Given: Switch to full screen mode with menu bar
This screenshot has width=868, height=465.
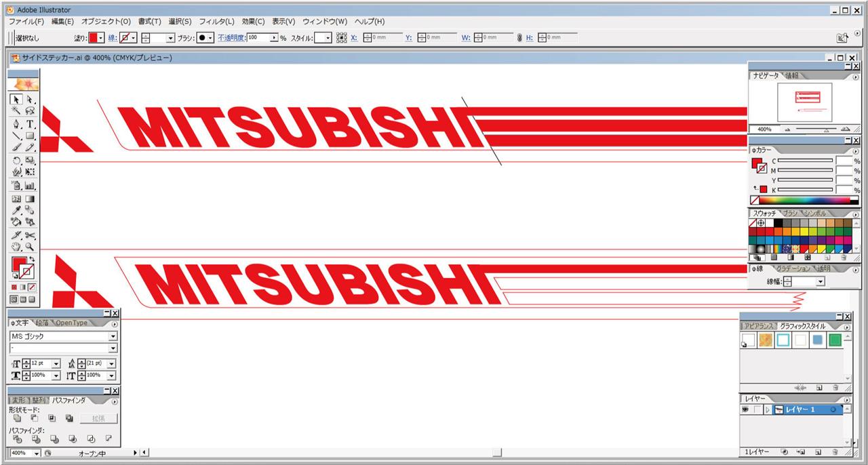Looking at the screenshot, I should (23, 299).
